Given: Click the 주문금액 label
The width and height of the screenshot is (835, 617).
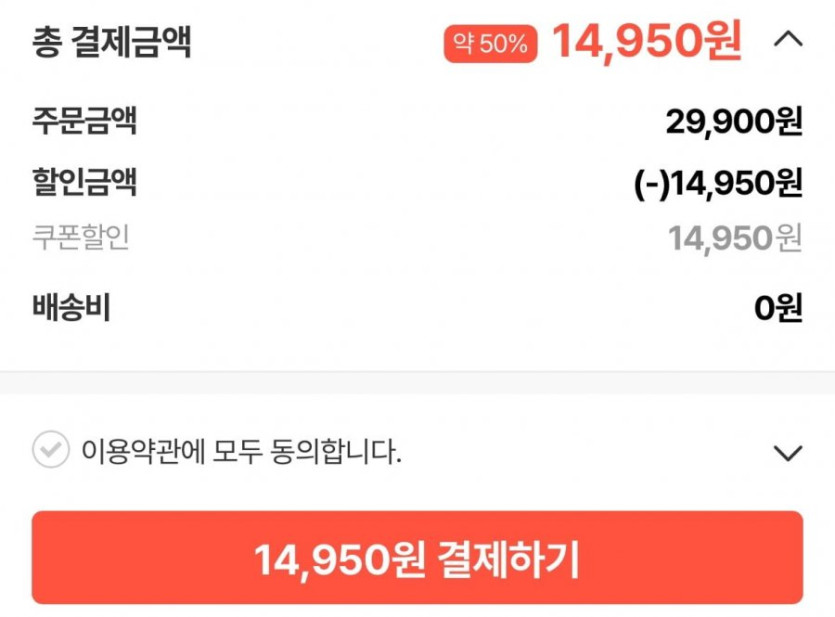Looking at the screenshot, I should (84, 122).
